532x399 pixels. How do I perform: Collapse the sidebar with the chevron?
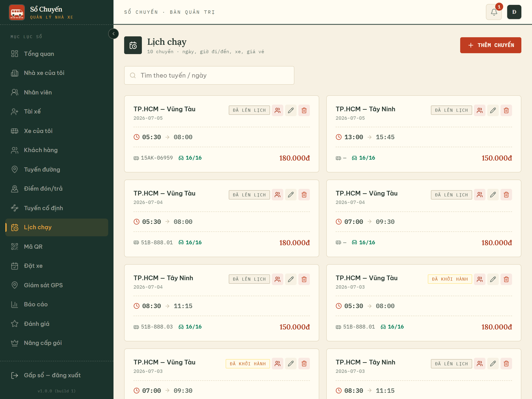113,34
